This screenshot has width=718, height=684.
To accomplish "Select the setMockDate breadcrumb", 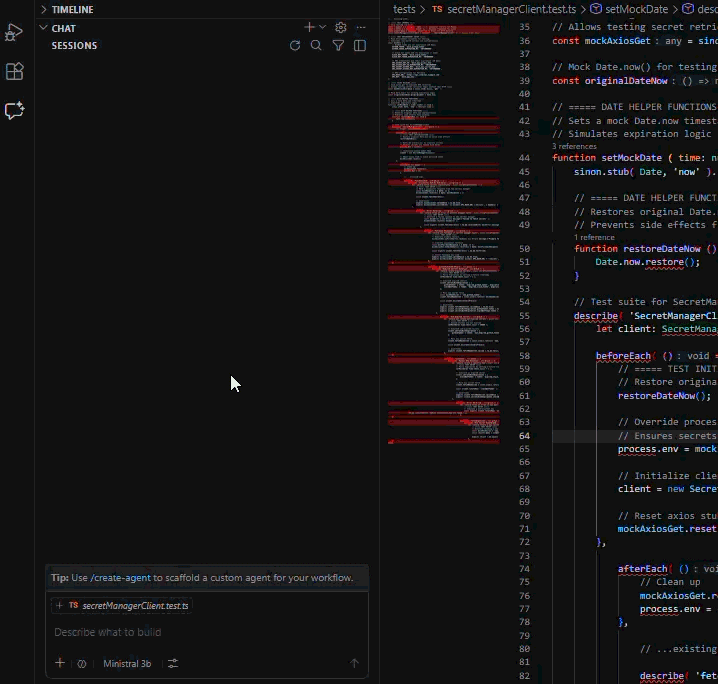I will [636, 9].
